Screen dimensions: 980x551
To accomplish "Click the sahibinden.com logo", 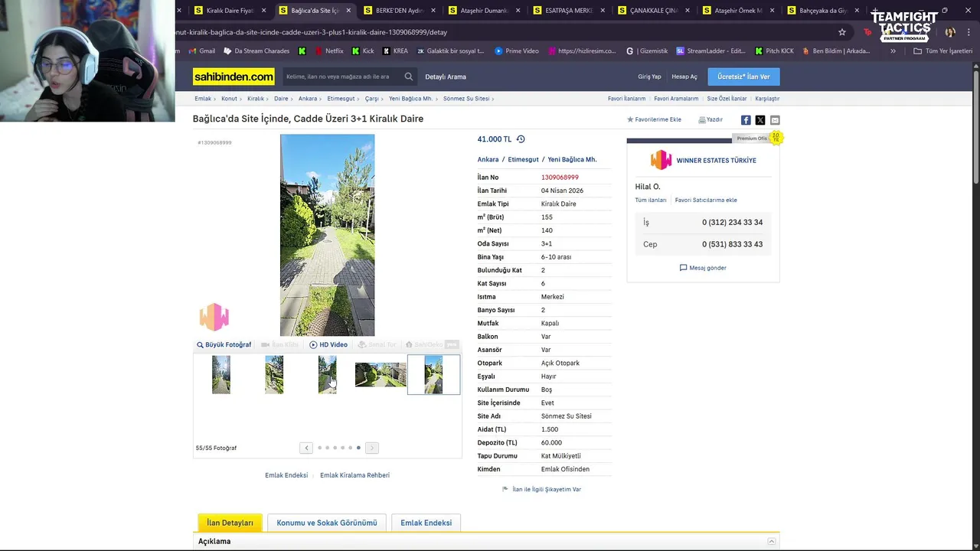I will pos(234,77).
